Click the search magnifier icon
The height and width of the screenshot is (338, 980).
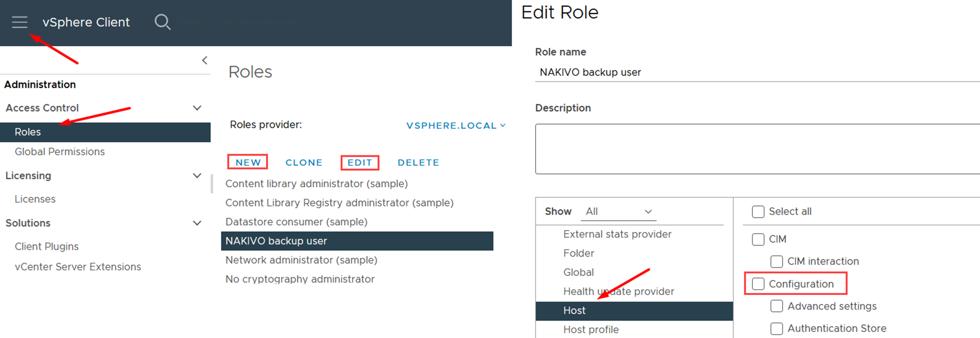(x=162, y=22)
